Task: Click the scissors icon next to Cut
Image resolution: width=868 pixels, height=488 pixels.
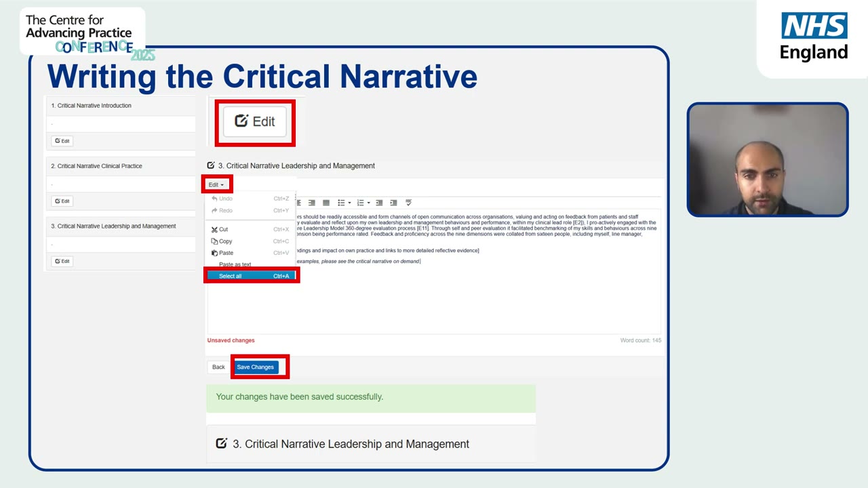Action: coord(214,229)
